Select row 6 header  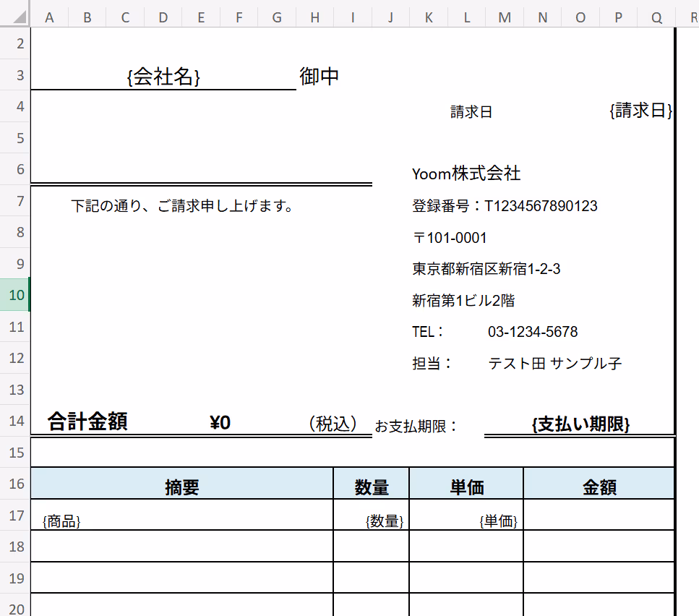pyautogui.click(x=15, y=169)
